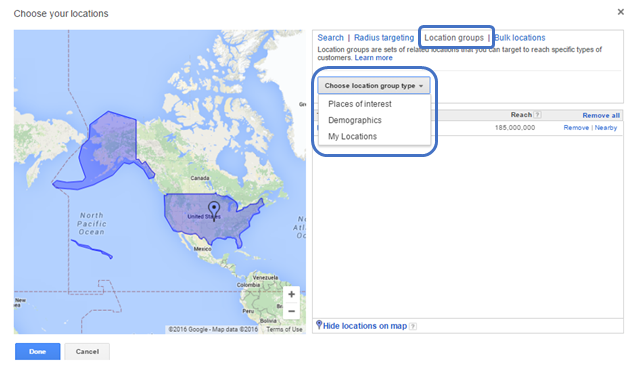640x372 pixels.
Task: Zoom in on the map with plus button
Action: [291, 294]
